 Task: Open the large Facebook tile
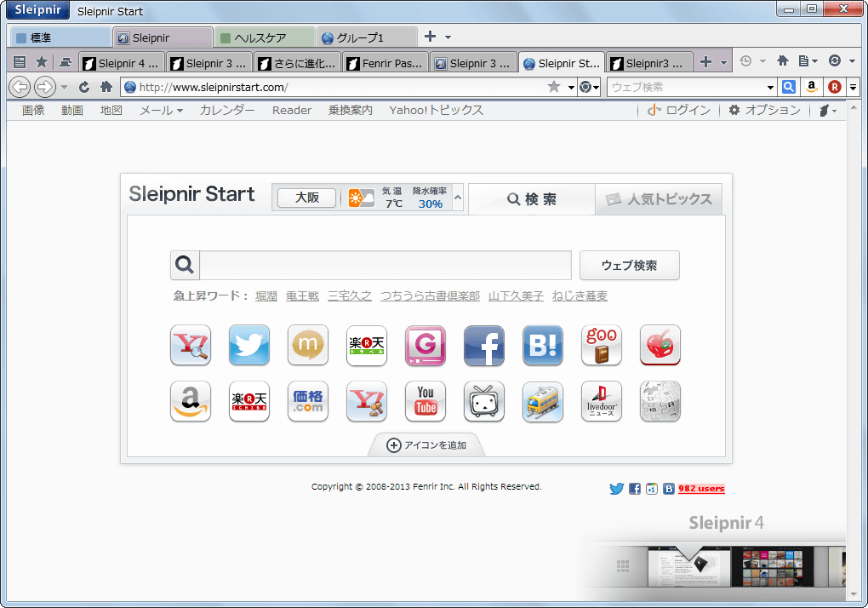click(x=484, y=346)
